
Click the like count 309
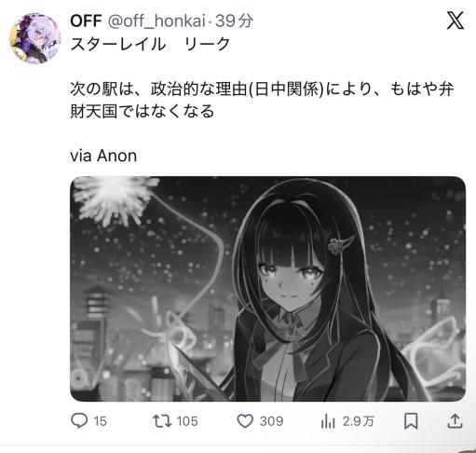coord(271,421)
